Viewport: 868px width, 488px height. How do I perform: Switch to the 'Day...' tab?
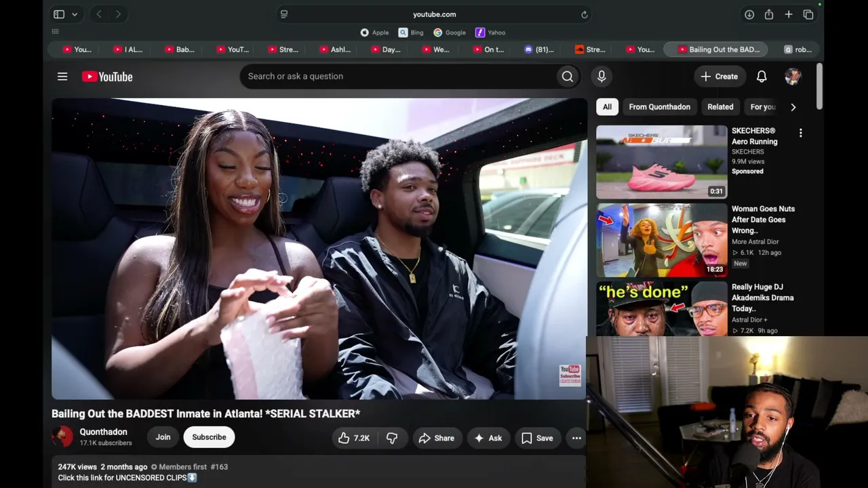click(x=387, y=49)
